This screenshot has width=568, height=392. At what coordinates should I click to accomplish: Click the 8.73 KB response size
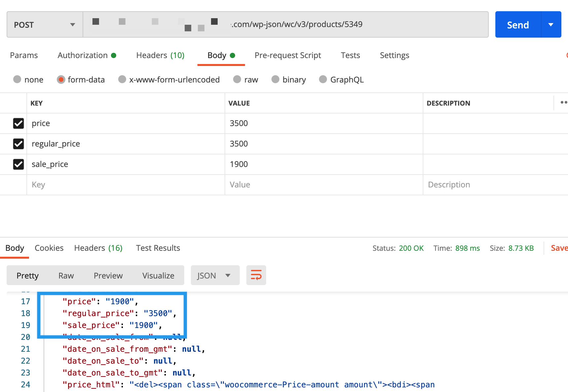tap(521, 248)
